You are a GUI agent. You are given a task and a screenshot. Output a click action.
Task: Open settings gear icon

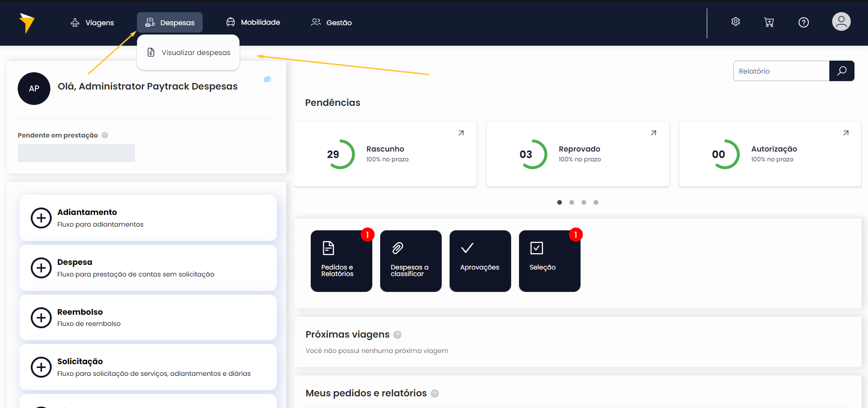[736, 22]
